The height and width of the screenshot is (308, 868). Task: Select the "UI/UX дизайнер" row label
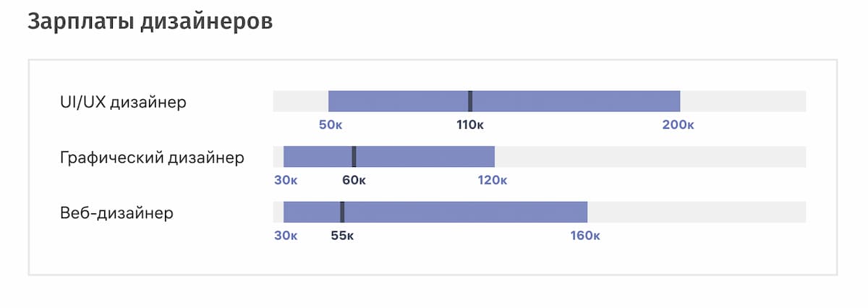click(x=123, y=102)
